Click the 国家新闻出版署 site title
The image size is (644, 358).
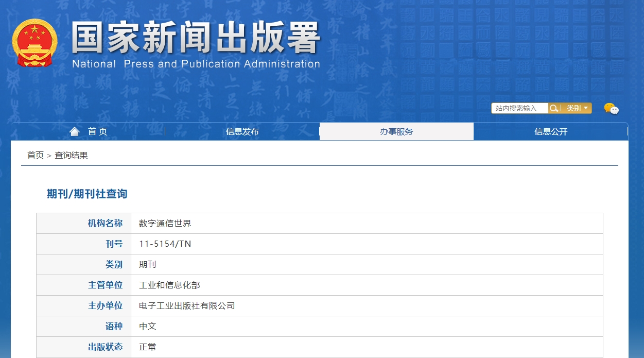point(196,39)
